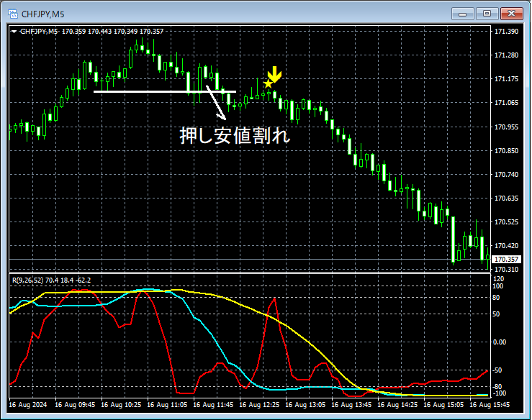
Task: Open chart dropdown triangle beside CHFJPY,M5 label
Action: pyautogui.click(x=14, y=32)
